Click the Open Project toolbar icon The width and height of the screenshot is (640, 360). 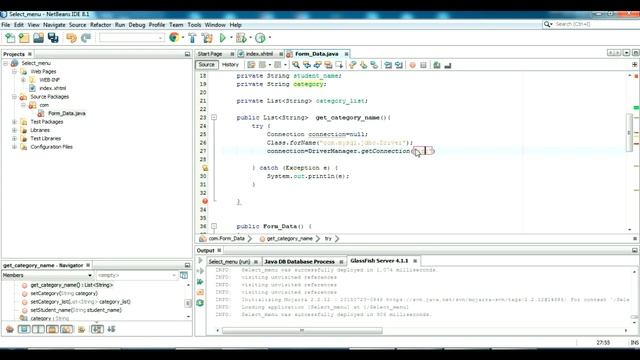click(x=38, y=38)
